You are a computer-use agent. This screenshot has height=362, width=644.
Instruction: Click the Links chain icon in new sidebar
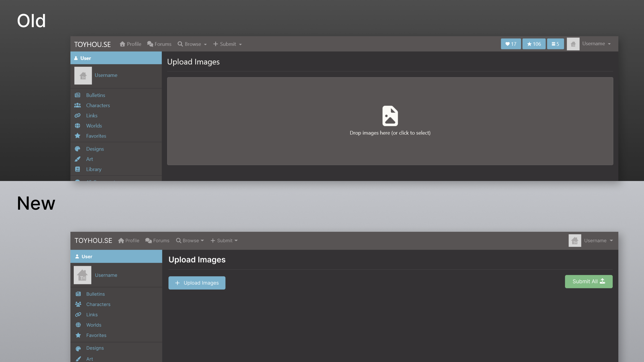coord(78,314)
